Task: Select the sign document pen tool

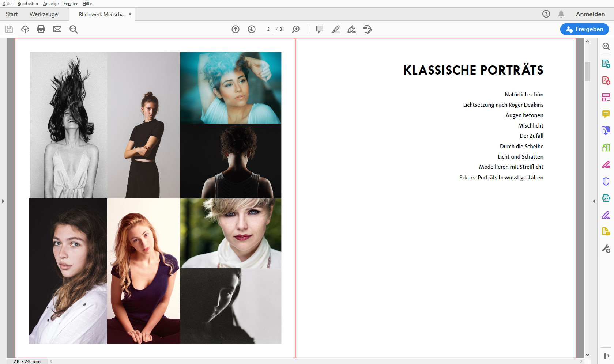Action: tap(352, 29)
